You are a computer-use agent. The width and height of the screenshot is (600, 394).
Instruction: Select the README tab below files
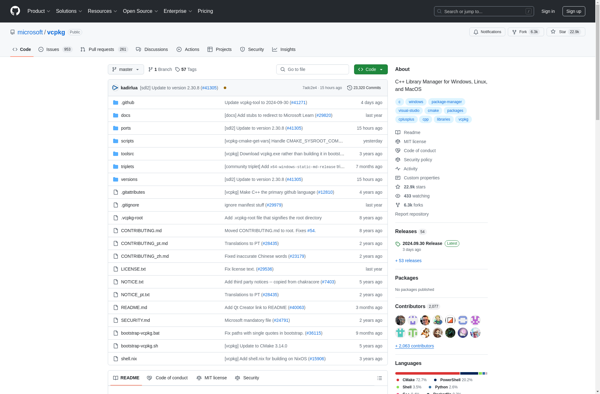click(126, 378)
